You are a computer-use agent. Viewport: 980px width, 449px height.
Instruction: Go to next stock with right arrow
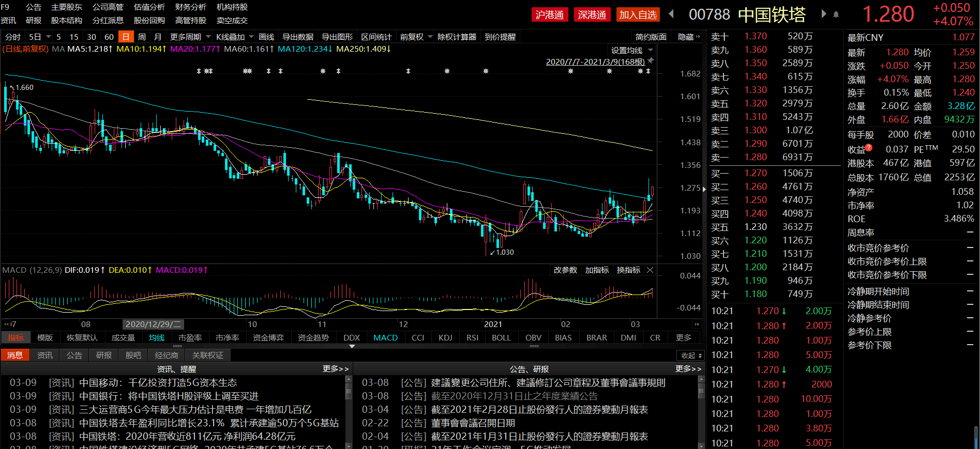(823, 14)
